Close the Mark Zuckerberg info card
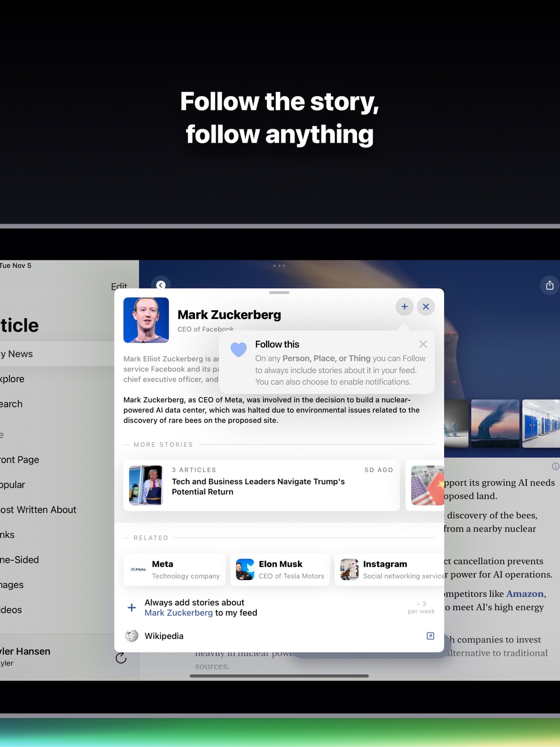The height and width of the screenshot is (747, 560). coord(426,307)
